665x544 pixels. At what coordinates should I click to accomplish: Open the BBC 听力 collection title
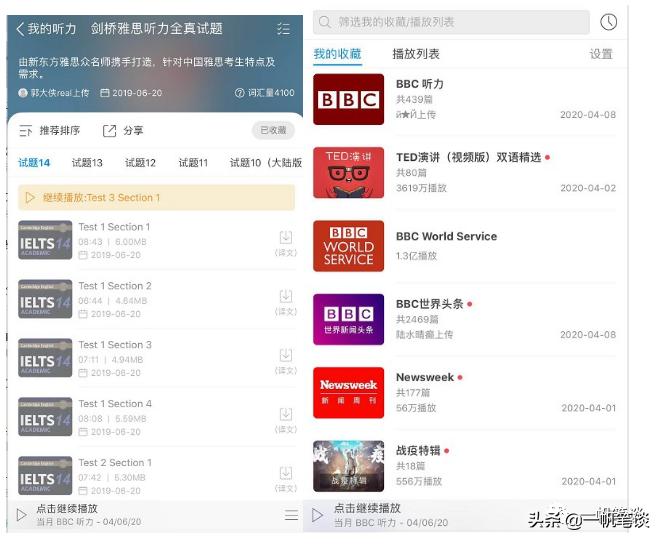[x=420, y=84]
